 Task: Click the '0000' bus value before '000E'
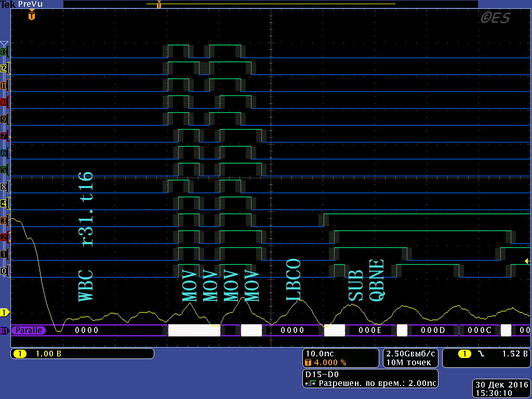pyautogui.click(x=292, y=330)
